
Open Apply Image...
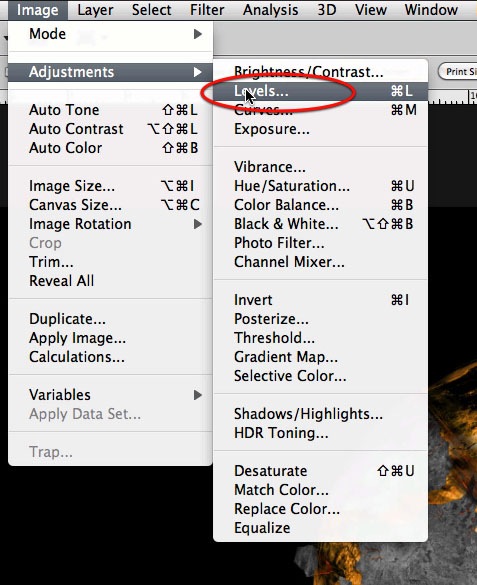click(110, 338)
